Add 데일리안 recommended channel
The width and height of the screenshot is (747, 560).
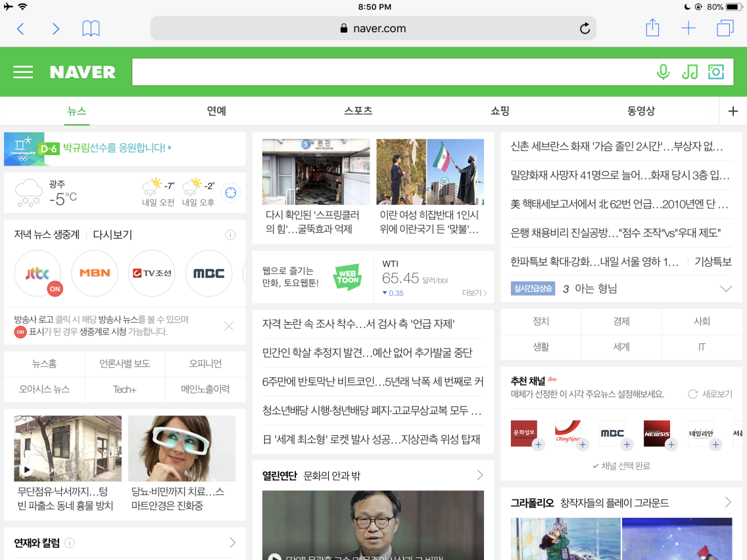click(715, 445)
